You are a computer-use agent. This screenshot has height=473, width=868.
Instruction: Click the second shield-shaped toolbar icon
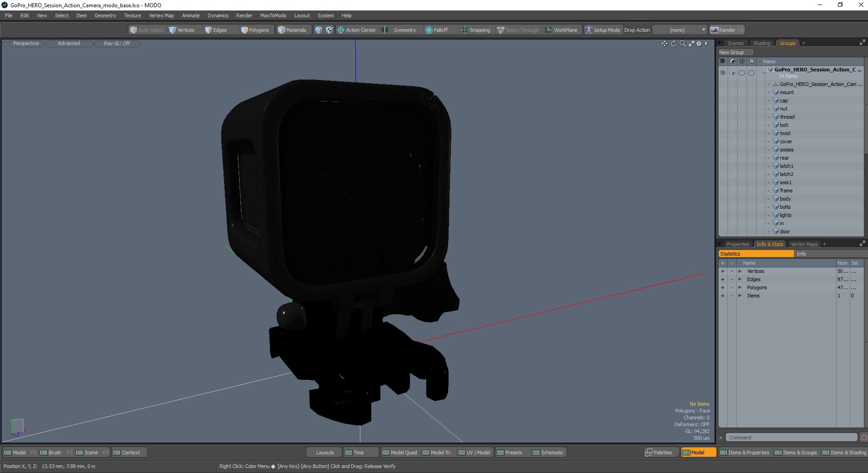(x=329, y=30)
